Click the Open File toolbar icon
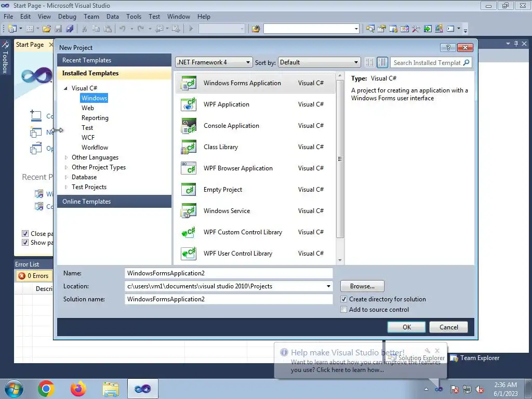 46,29
